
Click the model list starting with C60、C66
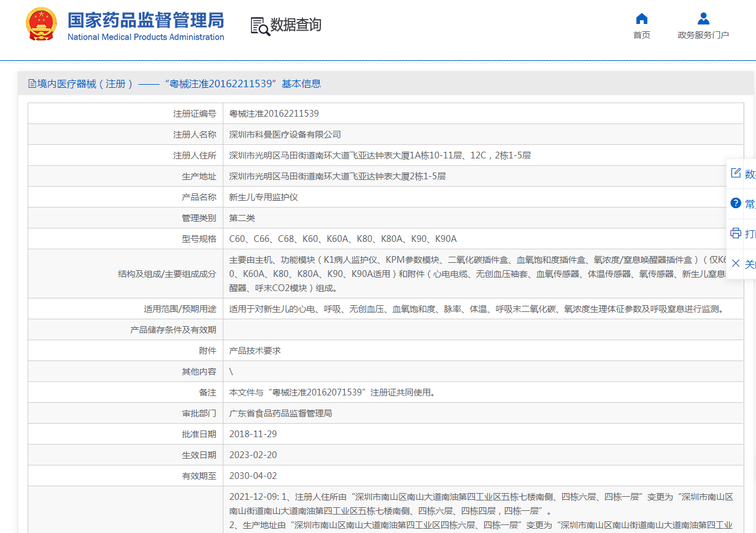coord(343,239)
